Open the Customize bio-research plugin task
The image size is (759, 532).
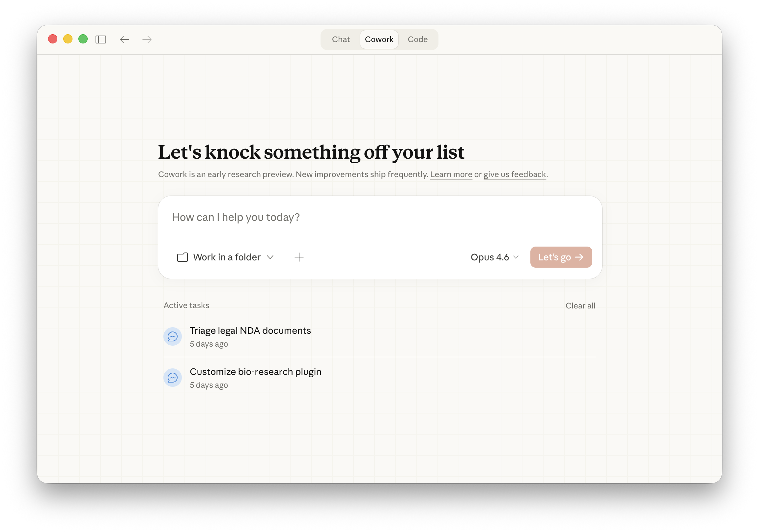click(255, 371)
